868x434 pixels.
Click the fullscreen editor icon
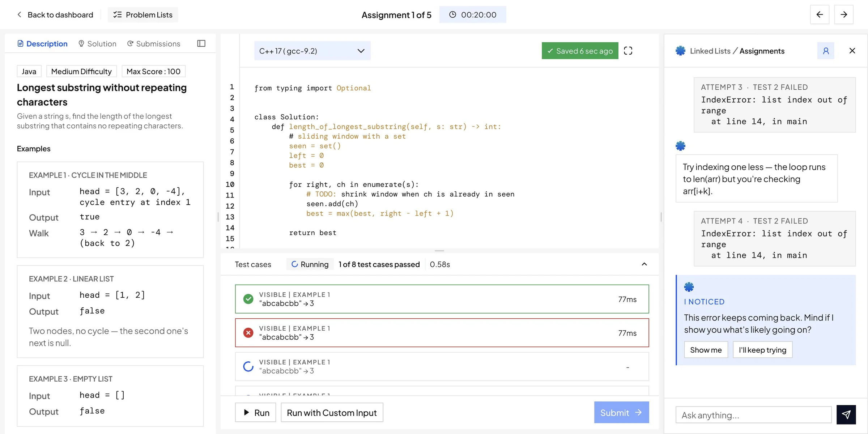point(628,51)
